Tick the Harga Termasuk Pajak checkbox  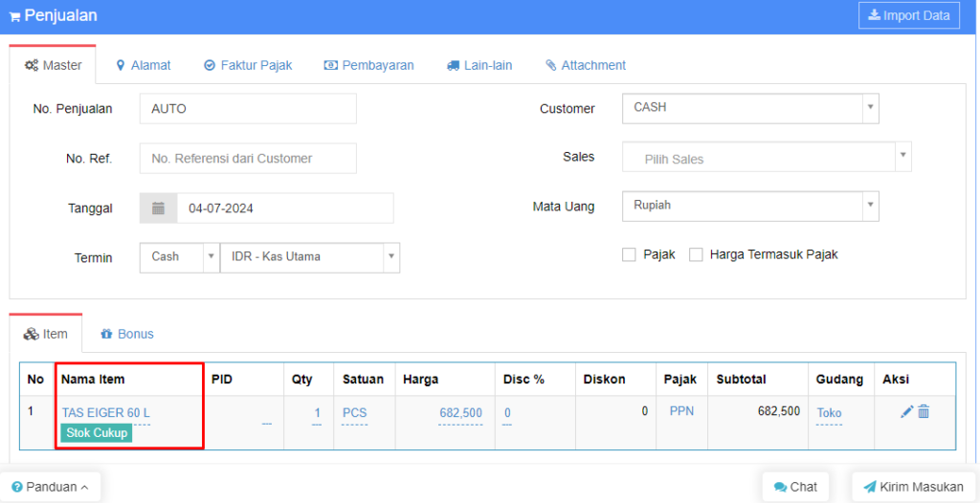click(696, 254)
